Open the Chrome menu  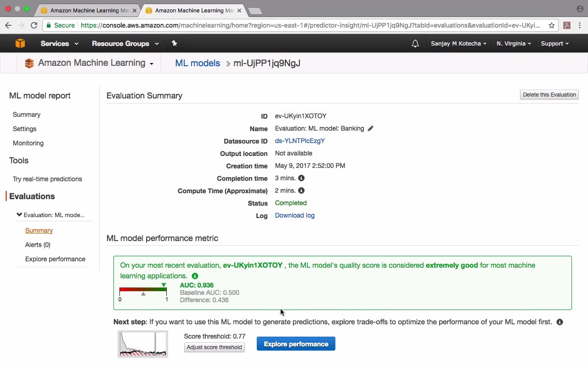(580, 25)
